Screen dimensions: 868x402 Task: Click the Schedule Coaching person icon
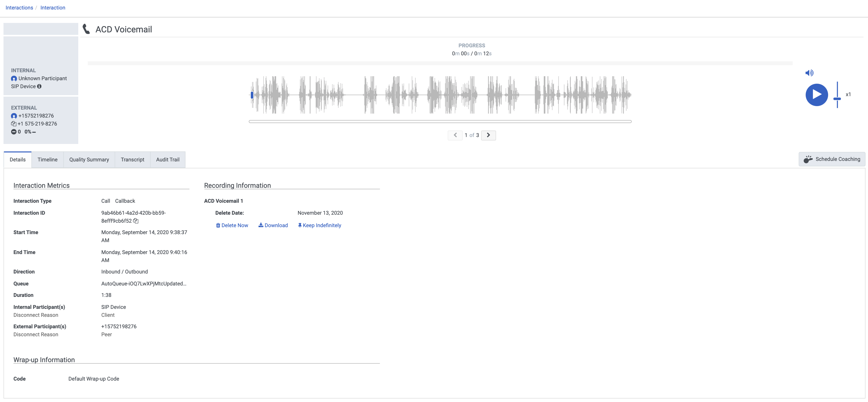808,159
